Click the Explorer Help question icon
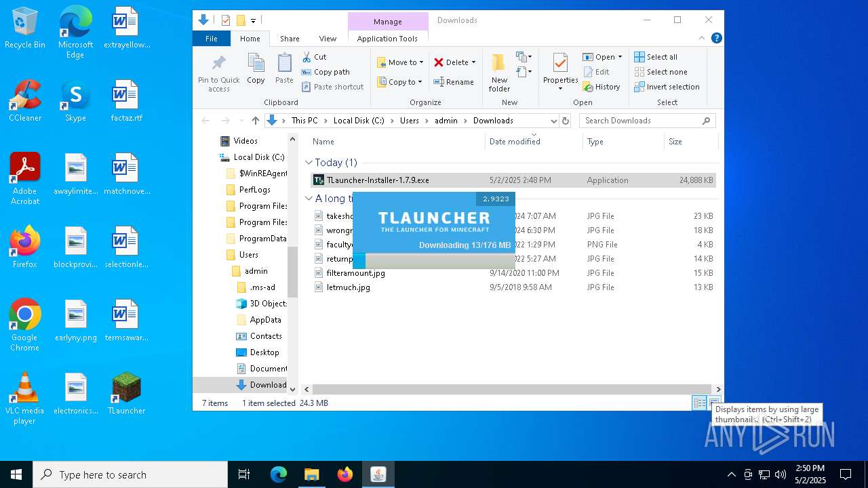This screenshot has height=488, width=868. (716, 39)
